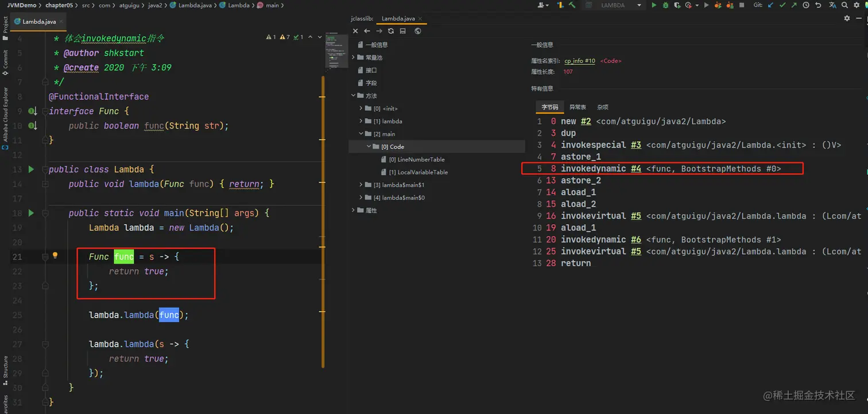Screen dimensions: 868x414
Task: Open constant #3 link on invokespecial
Action: tap(635, 145)
